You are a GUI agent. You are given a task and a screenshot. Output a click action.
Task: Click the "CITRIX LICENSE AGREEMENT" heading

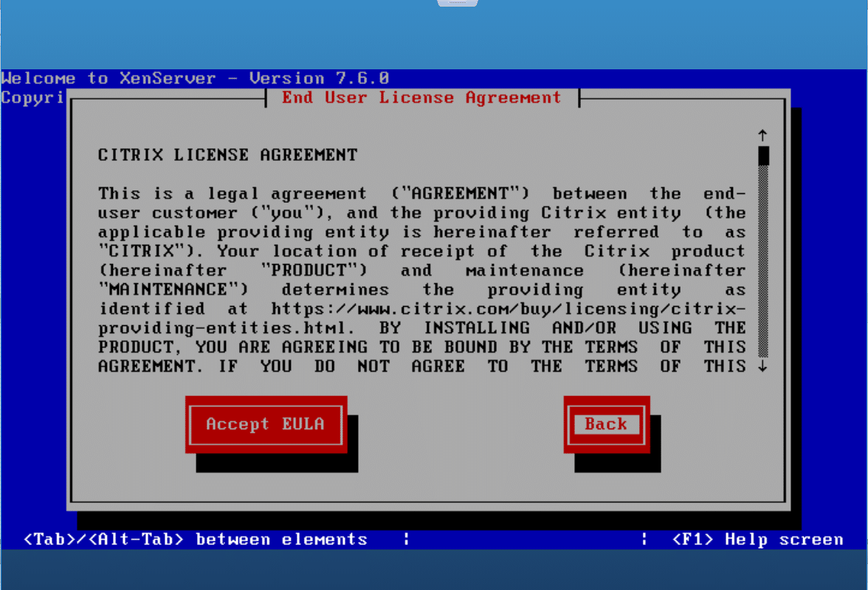(227, 155)
